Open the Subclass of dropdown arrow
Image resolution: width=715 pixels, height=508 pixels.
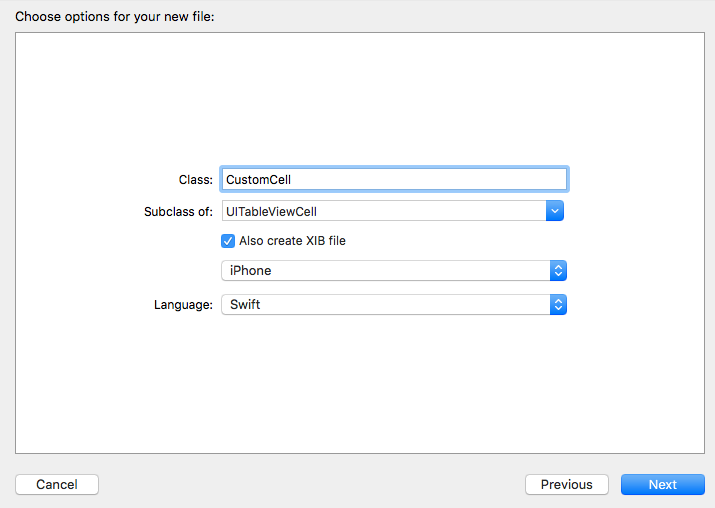coord(555,211)
